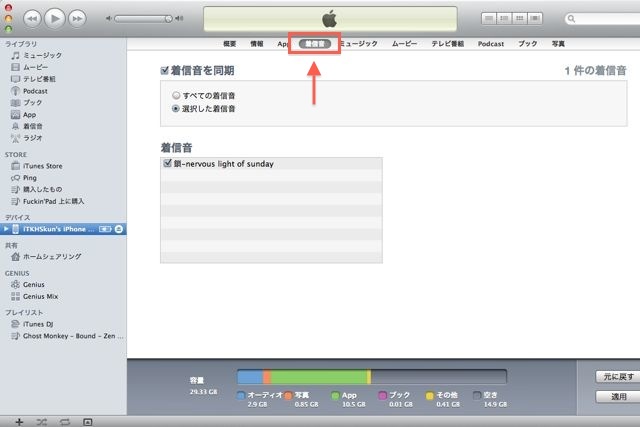Open iTunes Store in sidebar
Viewport: 640px width, 427px height.
click(42, 166)
